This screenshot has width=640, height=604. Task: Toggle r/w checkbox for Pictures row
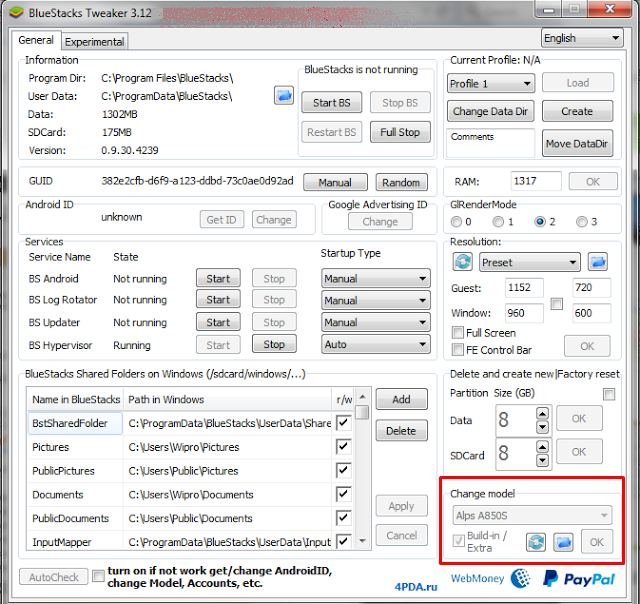click(343, 446)
